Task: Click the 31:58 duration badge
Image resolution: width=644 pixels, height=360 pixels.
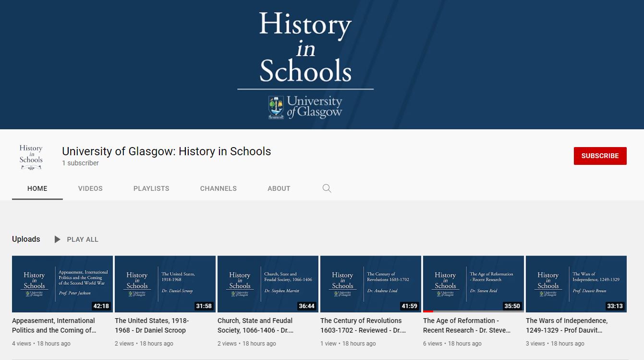Action: 204,306
